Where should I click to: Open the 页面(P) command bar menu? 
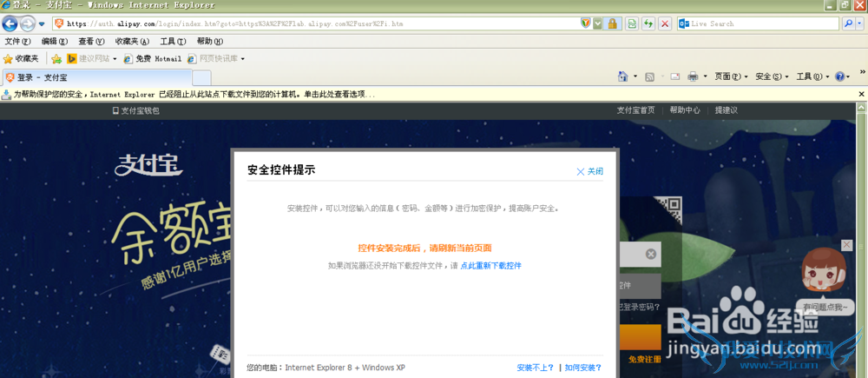point(731,76)
